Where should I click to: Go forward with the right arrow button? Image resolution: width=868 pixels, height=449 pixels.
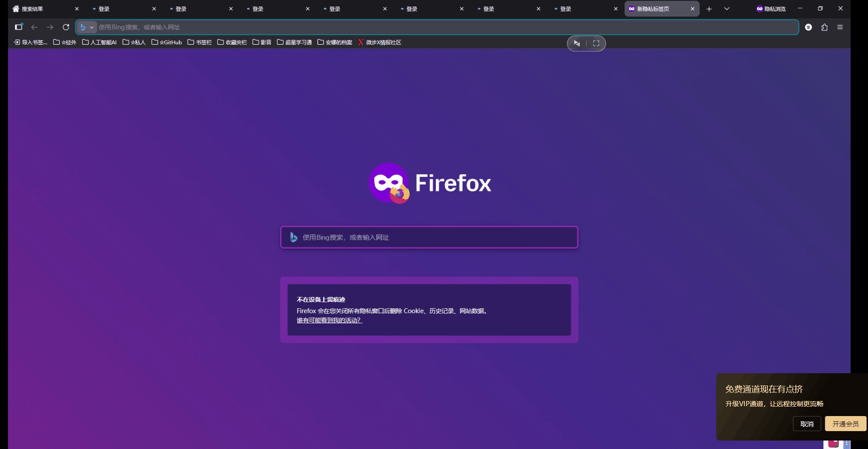(50, 27)
